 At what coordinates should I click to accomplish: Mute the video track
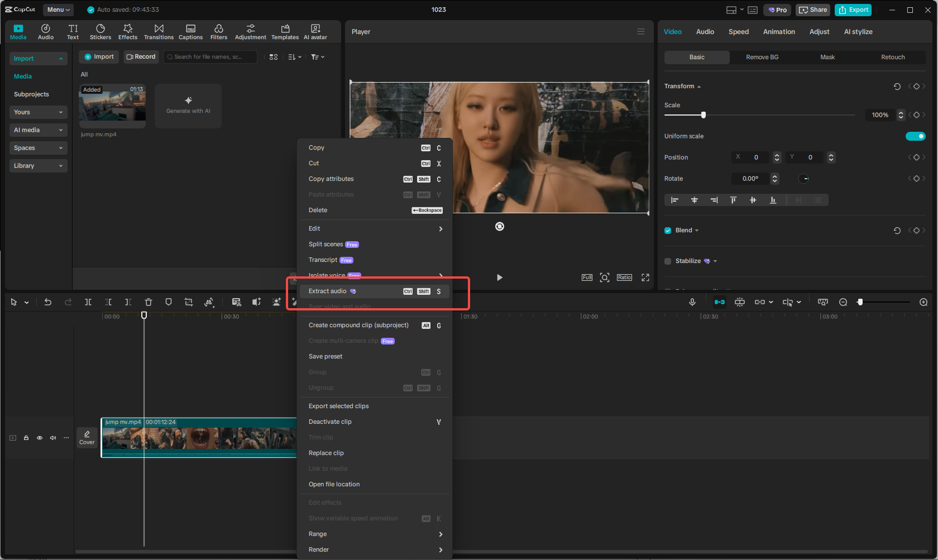coord(53,438)
